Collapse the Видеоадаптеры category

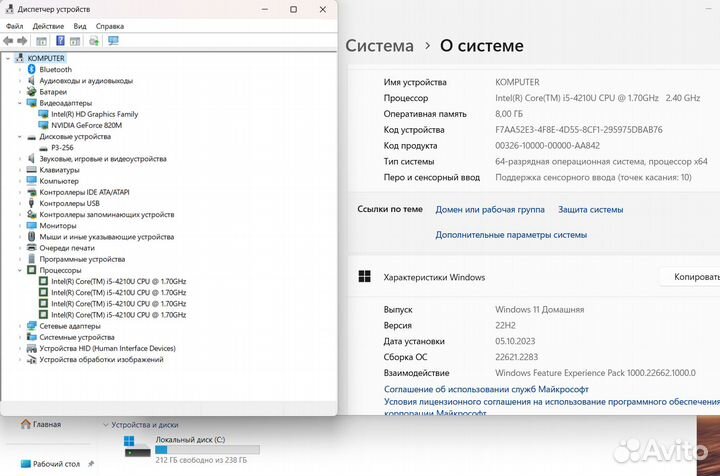20,103
